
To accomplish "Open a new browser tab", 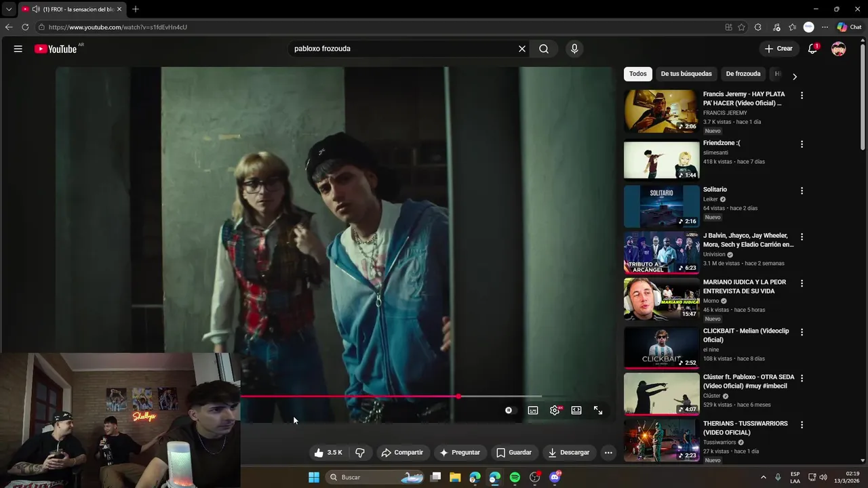I will (136, 9).
